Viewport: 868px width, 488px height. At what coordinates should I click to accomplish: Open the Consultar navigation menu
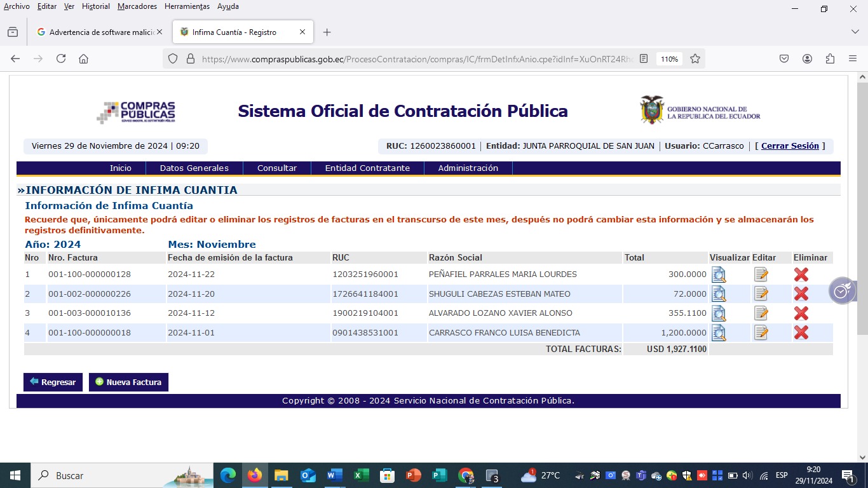click(276, 168)
